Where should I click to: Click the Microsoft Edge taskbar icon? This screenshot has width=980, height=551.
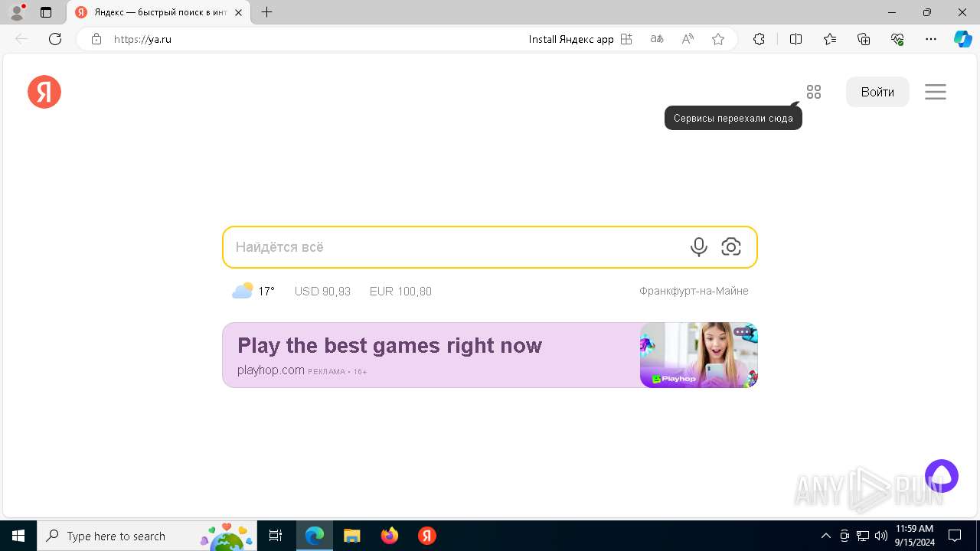coord(315,536)
